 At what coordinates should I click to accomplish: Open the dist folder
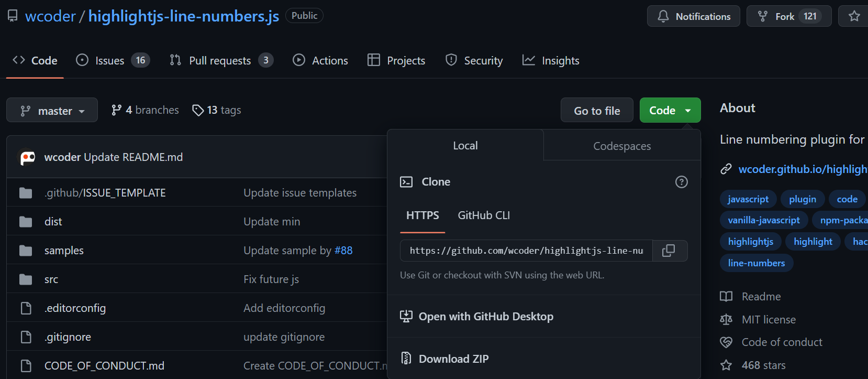pyautogui.click(x=53, y=222)
